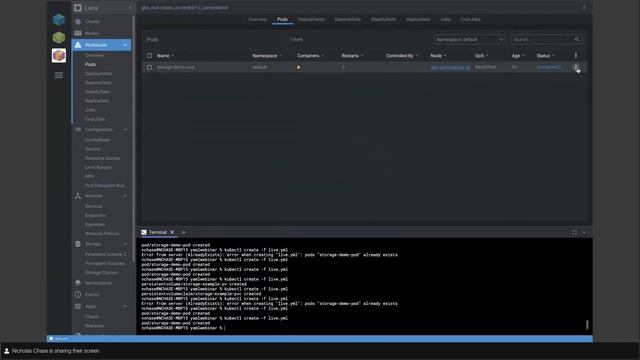Collapse the terminal dock with chevron
The width and height of the screenshot is (640, 360).
(584, 232)
